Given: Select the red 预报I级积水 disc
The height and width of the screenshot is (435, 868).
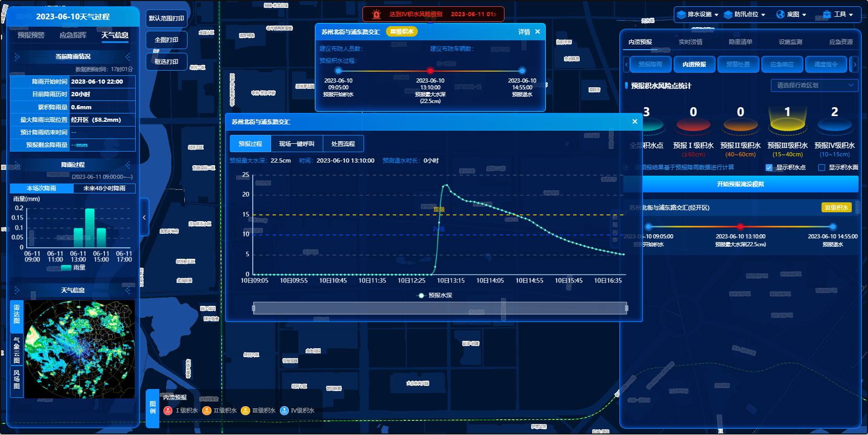Looking at the screenshot, I should coord(693,124).
